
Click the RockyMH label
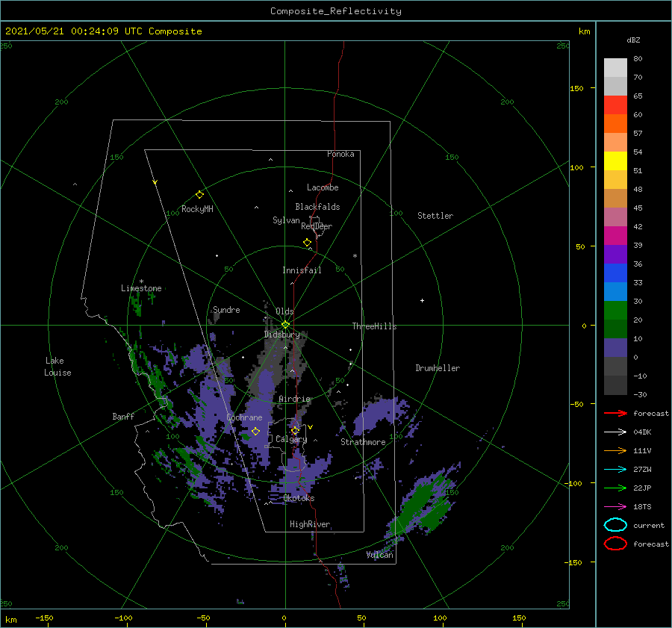click(x=197, y=209)
